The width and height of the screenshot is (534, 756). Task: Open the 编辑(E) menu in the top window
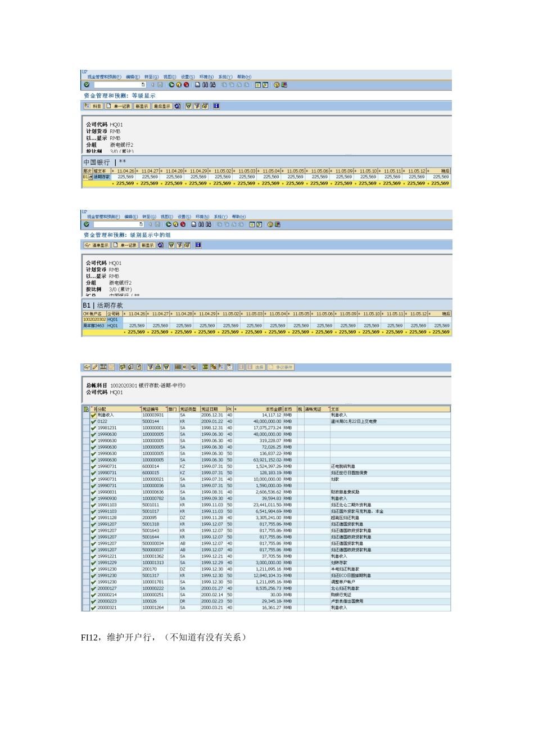point(133,77)
